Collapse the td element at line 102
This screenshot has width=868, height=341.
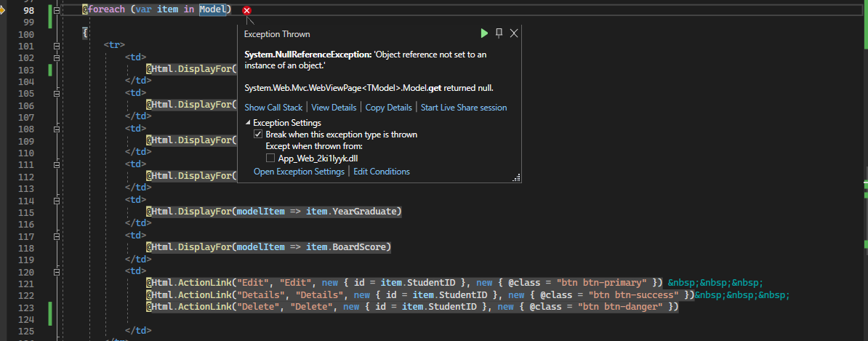click(x=57, y=57)
